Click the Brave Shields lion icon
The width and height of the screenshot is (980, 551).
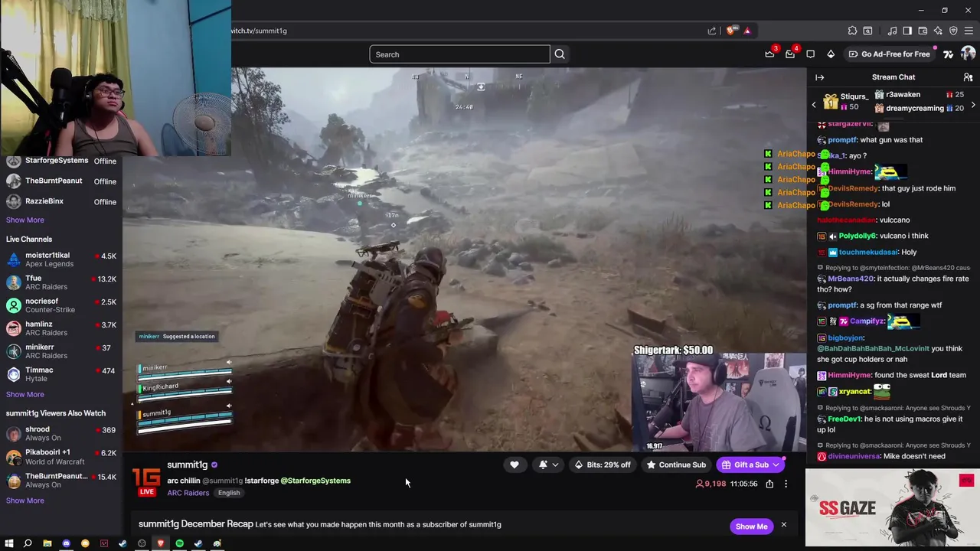731,31
